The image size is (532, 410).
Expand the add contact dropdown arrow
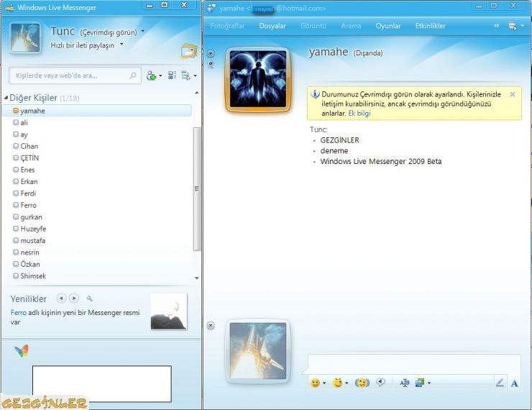coord(160,76)
